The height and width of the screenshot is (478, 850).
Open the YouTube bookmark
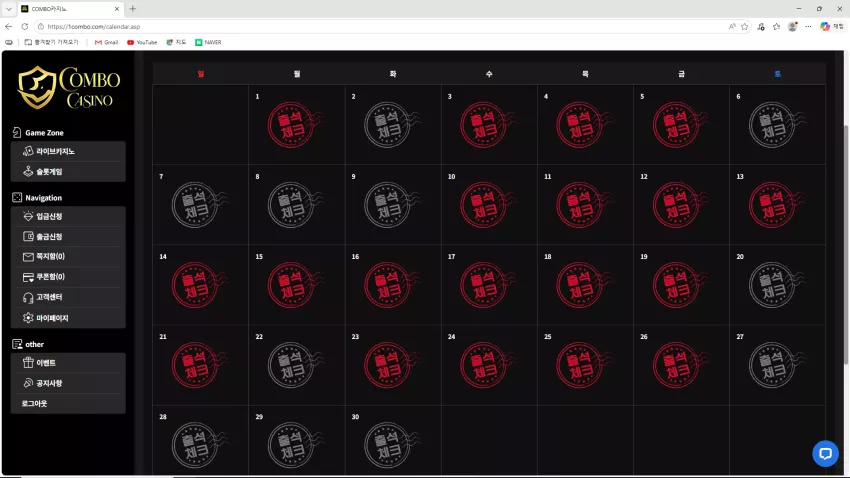(x=142, y=42)
